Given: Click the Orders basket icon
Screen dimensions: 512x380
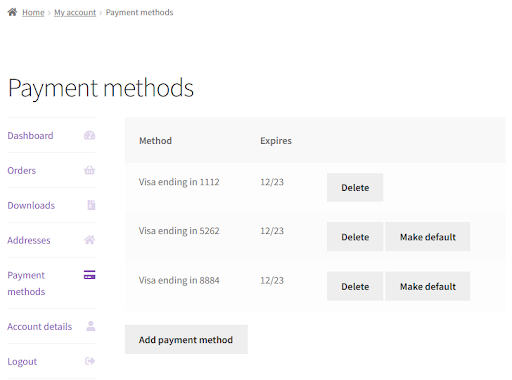Looking at the screenshot, I should tap(89, 170).
